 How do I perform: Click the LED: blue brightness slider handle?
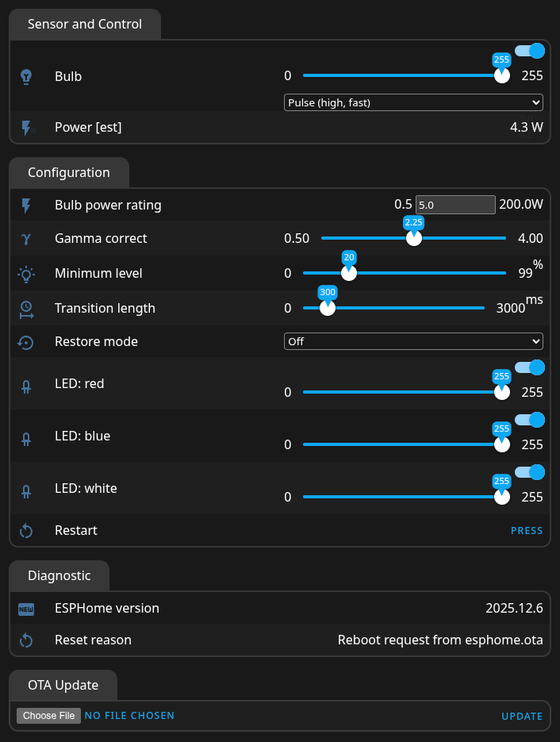tap(502, 444)
